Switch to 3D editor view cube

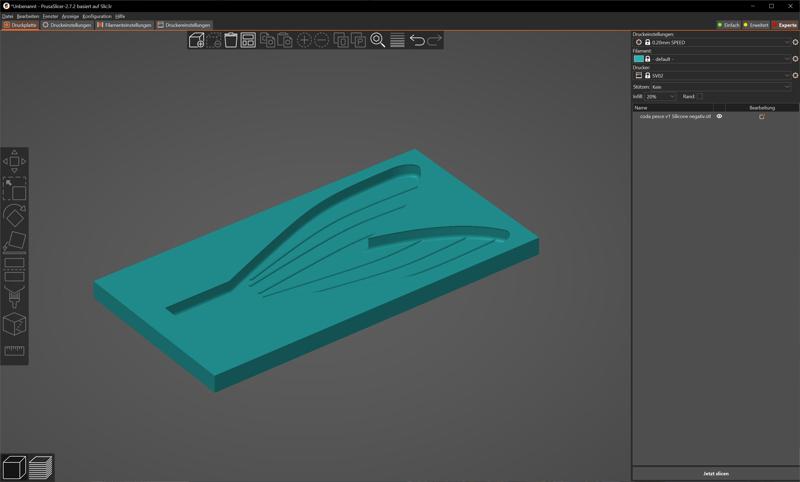click(14, 466)
